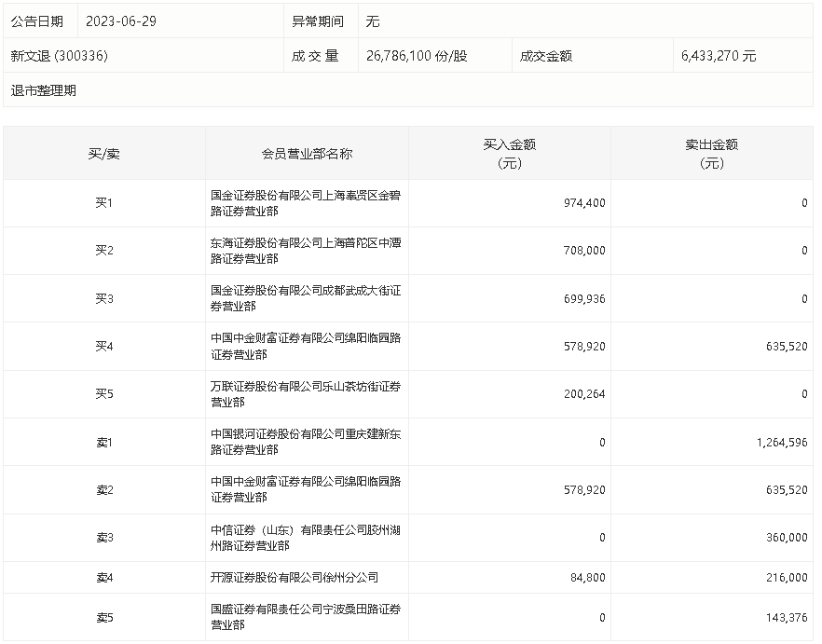The image size is (822, 644).
Task: Click the 成交量 label
Action: point(315,56)
